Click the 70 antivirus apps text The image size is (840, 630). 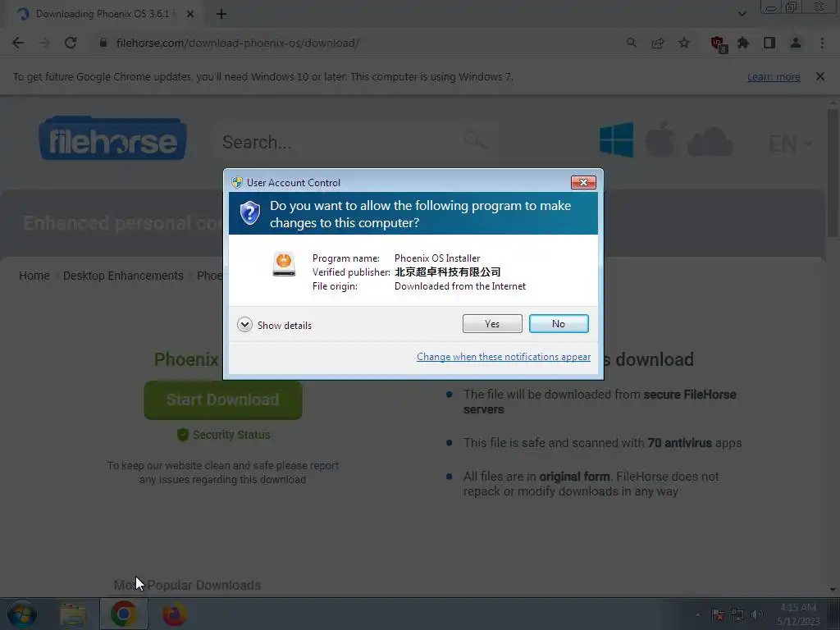[x=694, y=443]
